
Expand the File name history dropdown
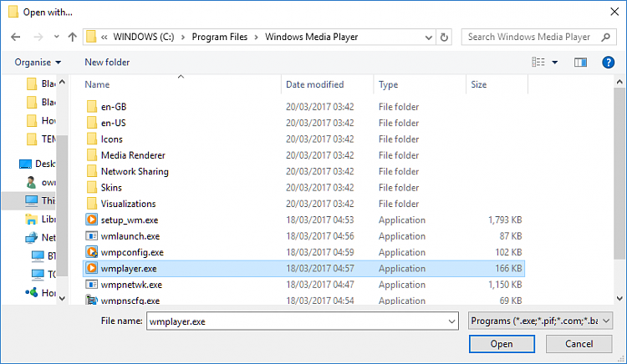tap(451, 321)
